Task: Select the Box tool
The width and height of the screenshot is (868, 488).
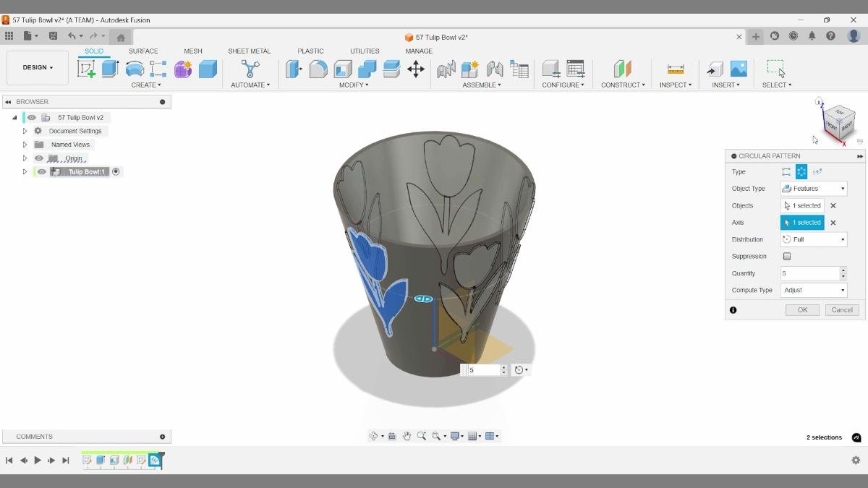Action: click(x=208, y=69)
